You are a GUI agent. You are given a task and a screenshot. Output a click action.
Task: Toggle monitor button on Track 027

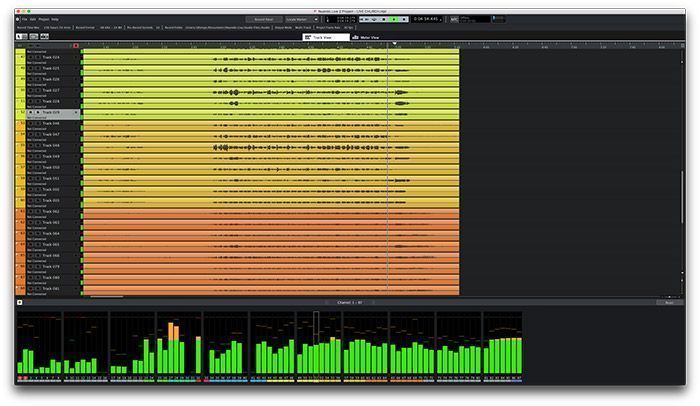click(38, 90)
